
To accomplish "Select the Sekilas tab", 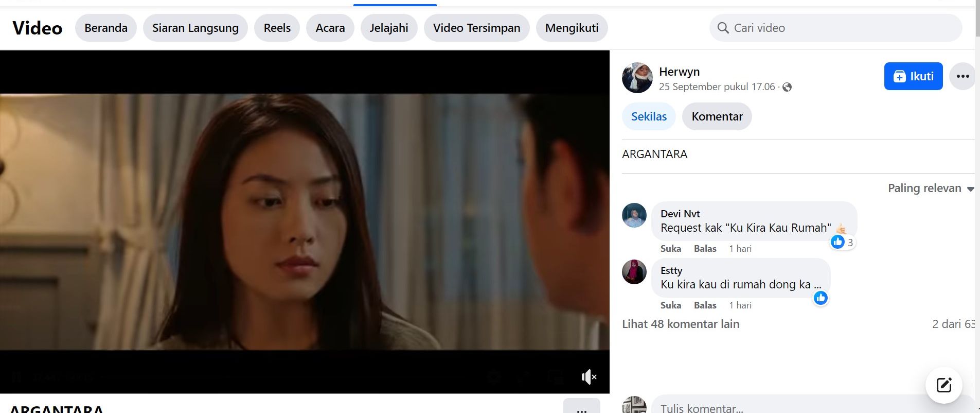I will pyautogui.click(x=649, y=116).
